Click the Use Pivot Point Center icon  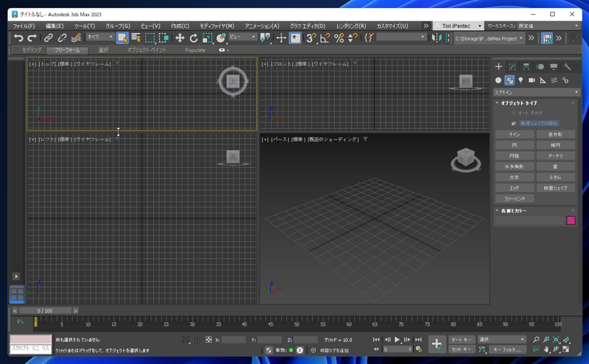[x=265, y=38]
